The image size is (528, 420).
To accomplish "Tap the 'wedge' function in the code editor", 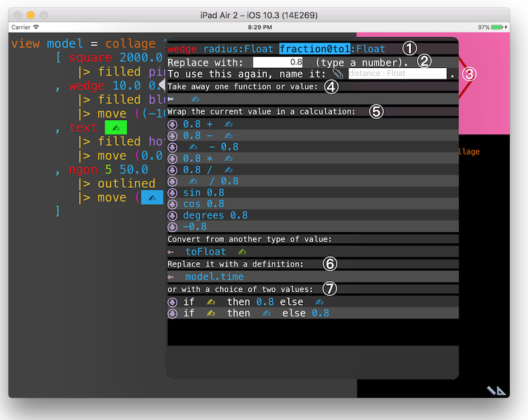I will (x=87, y=86).
